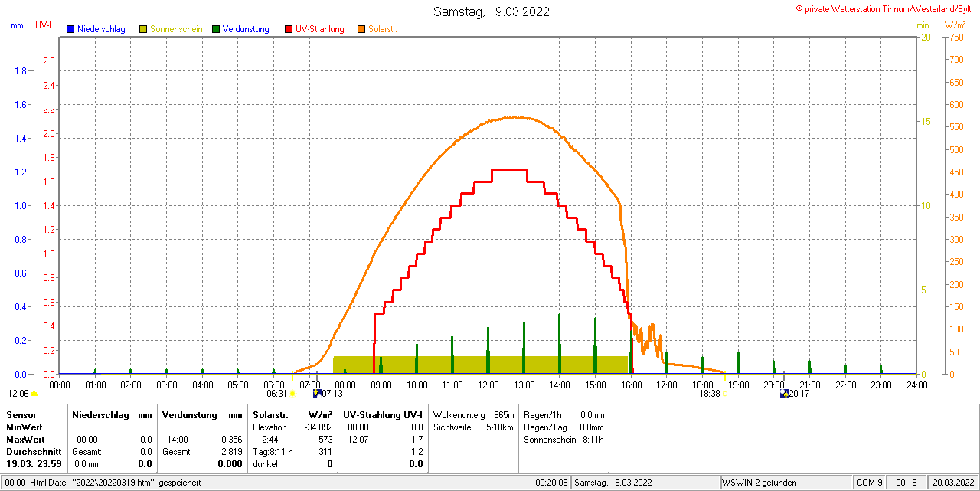This screenshot has height=491, width=980.
Task: Click the W/m² axis unit label
Action: (x=957, y=25)
